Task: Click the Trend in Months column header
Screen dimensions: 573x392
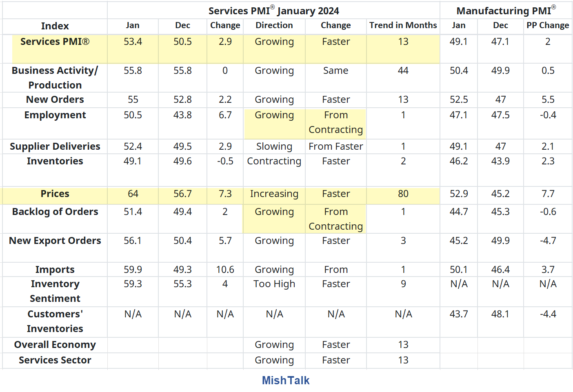Action: (403, 25)
